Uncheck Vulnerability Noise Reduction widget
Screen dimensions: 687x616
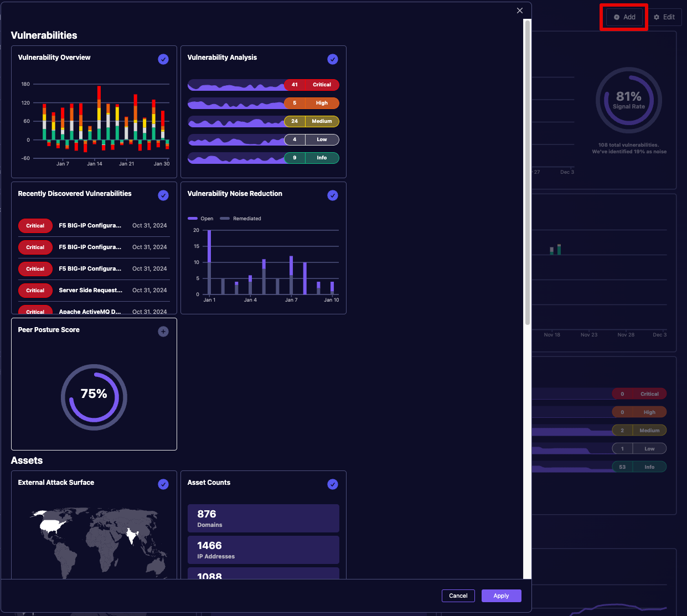click(333, 195)
